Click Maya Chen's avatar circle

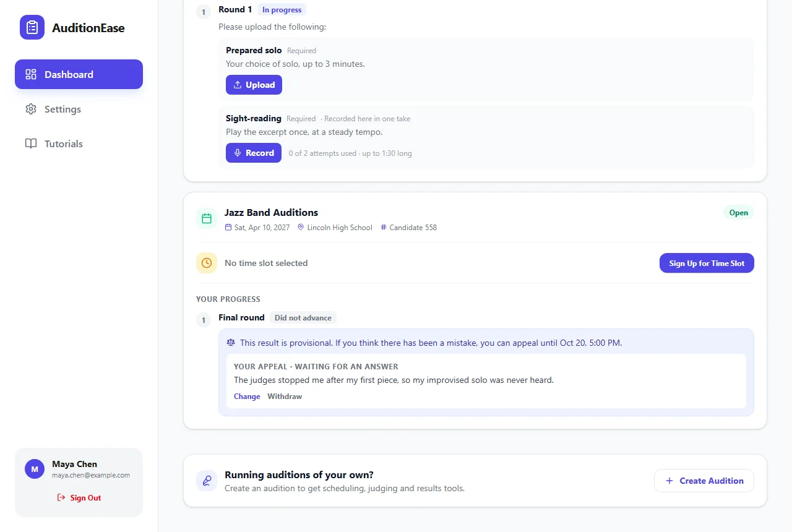(x=35, y=469)
